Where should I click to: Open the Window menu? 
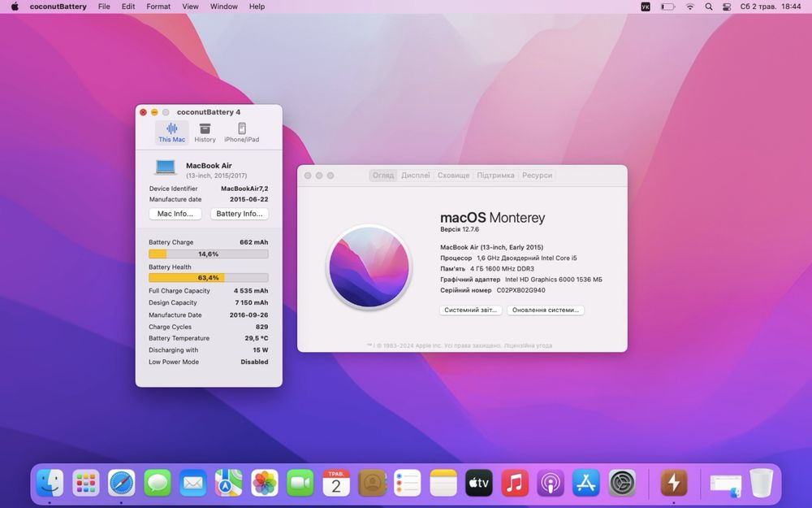click(x=224, y=7)
